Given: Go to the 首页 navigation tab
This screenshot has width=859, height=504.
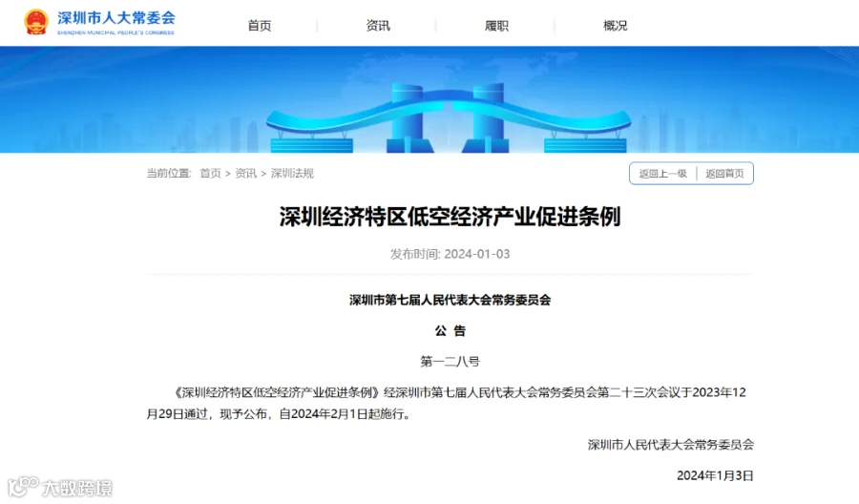Looking at the screenshot, I should point(259,26).
